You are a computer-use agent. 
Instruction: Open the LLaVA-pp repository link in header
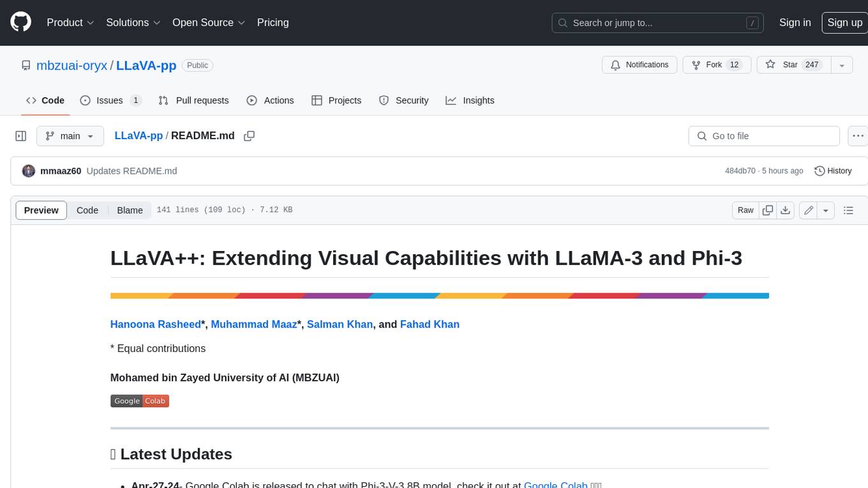pos(146,65)
